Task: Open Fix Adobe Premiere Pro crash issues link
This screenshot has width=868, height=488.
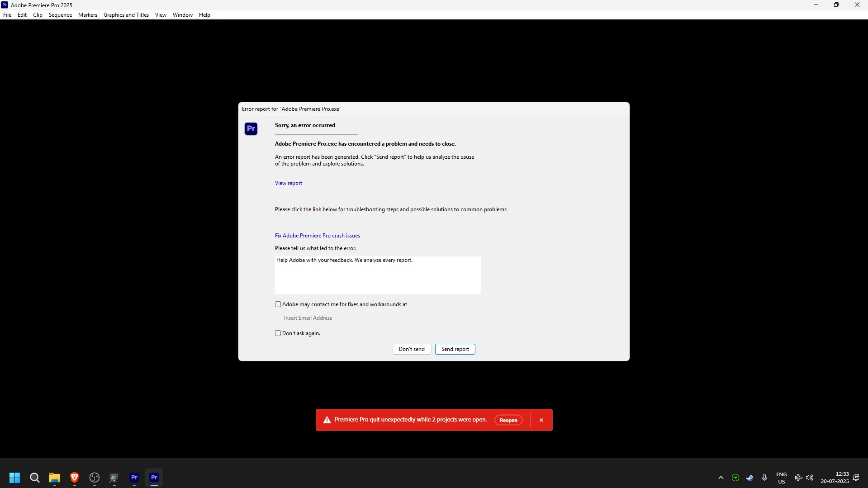Action: tap(318, 236)
